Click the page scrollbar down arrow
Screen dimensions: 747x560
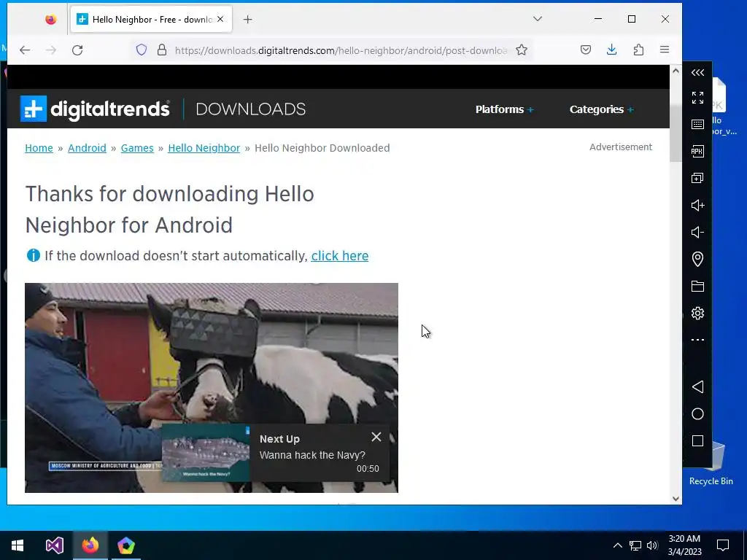coord(676,499)
